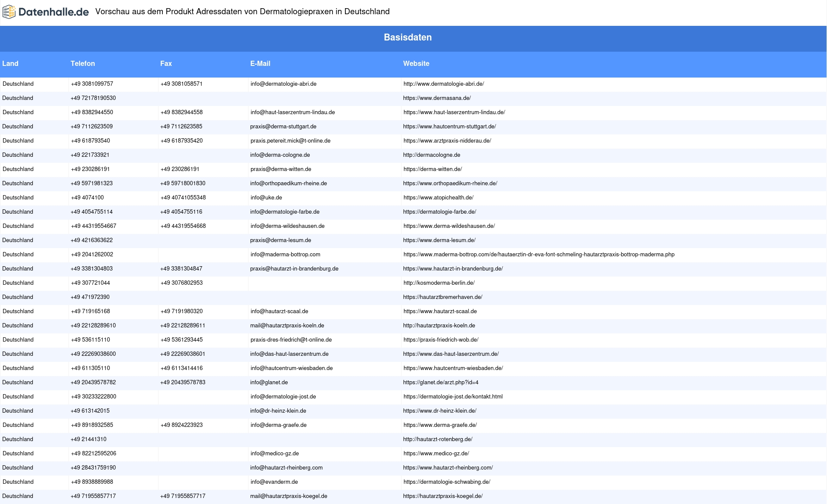This screenshot has width=827, height=504.
Task: Open https://www.arztpraxis-nidderau.de/ website entry
Action: (x=447, y=141)
